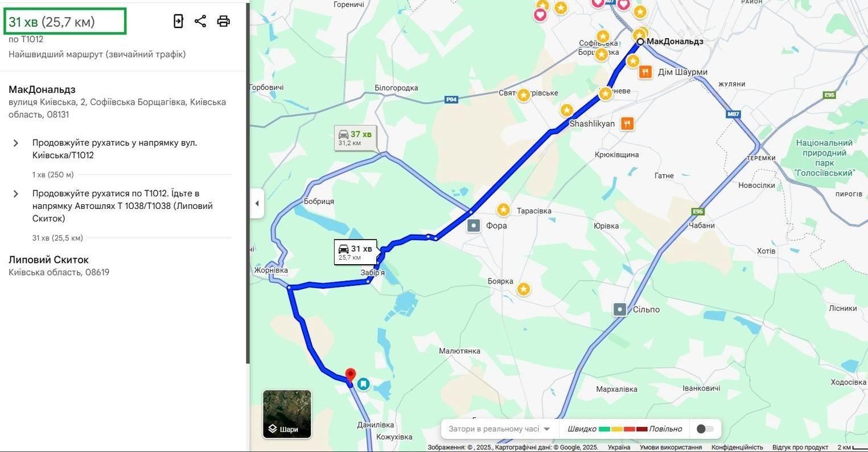Image resolution: width=868 pixels, height=452 pixels.
Task: Click the print directions icon
Action: (x=224, y=21)
